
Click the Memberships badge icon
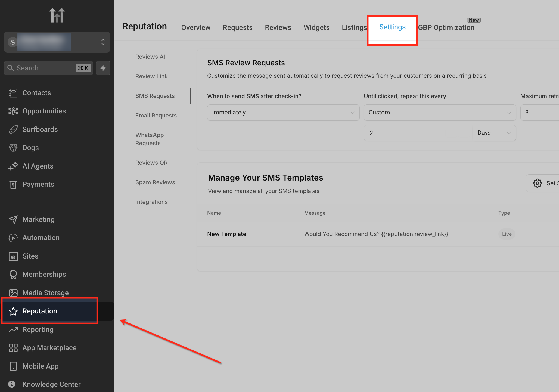[13, 275]
